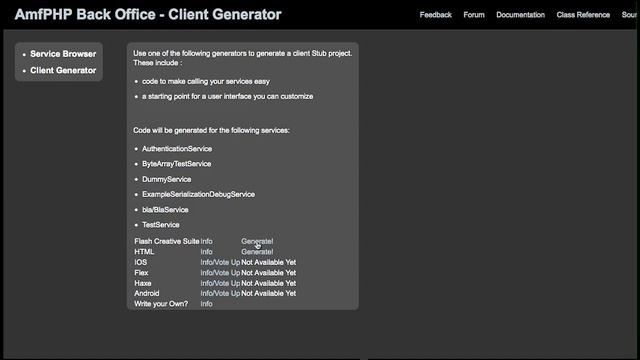The image size is (640, 360).
Task: Click Info/Vote Up for iOS
Action: [220, 262]
